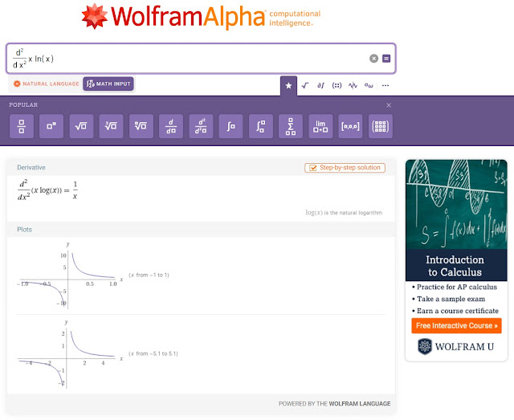Insert a limit template
The width and height of the screenshot is (514, 420).
(x=320, y=126)
